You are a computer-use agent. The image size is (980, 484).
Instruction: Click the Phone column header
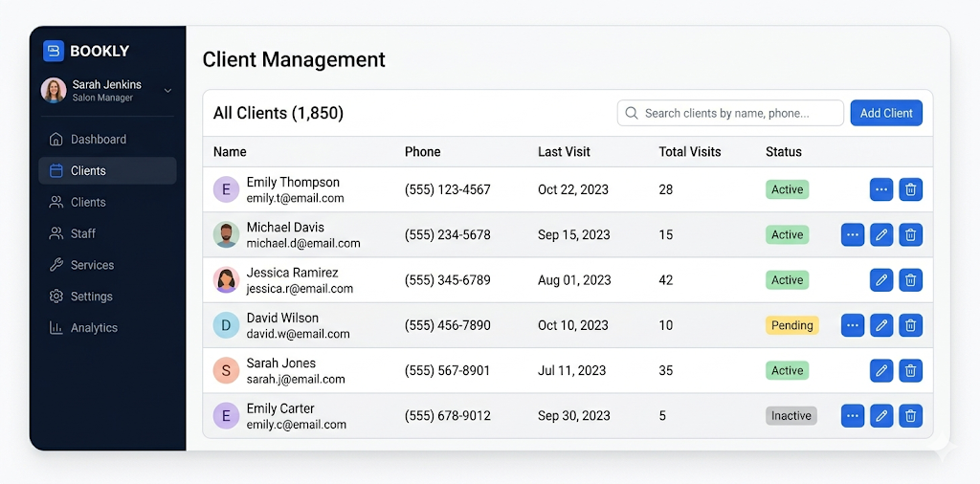tap(422, 152)
